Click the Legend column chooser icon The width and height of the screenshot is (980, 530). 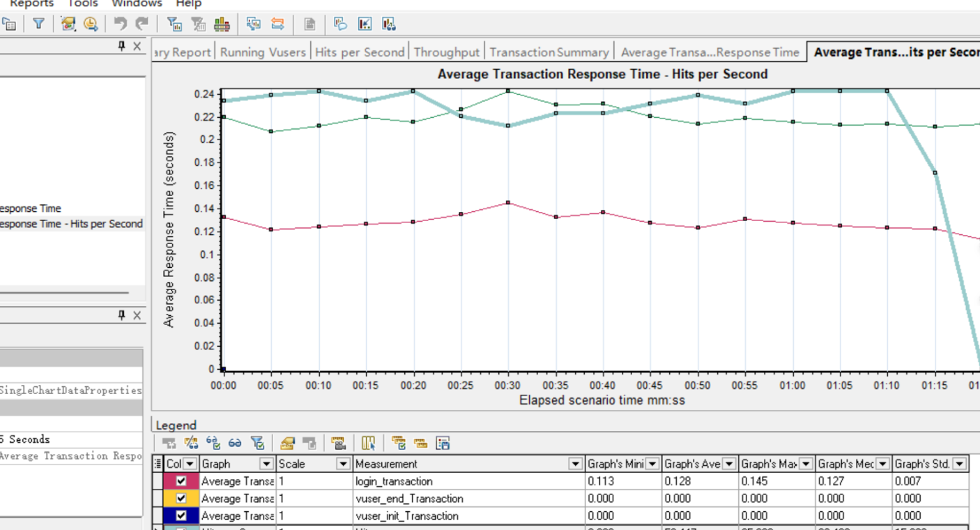369,443
